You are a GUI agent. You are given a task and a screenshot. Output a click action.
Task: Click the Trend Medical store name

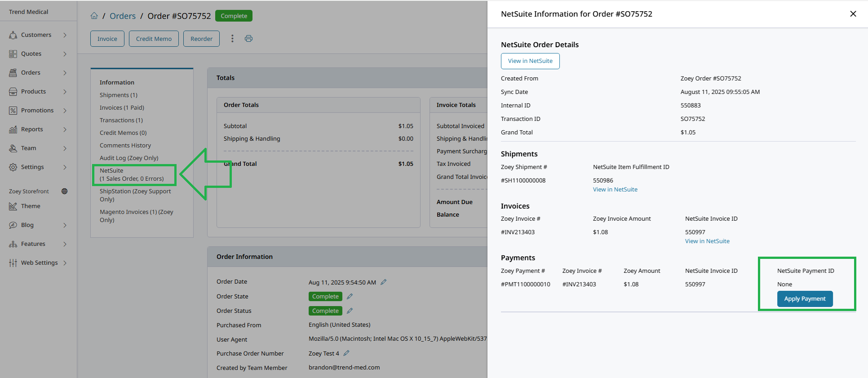pos(28,12)
